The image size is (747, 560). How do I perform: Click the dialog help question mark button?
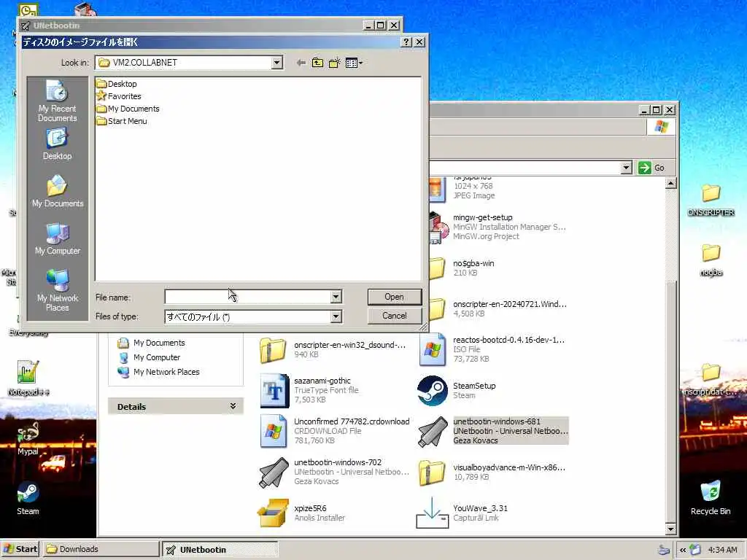[406, 42]
